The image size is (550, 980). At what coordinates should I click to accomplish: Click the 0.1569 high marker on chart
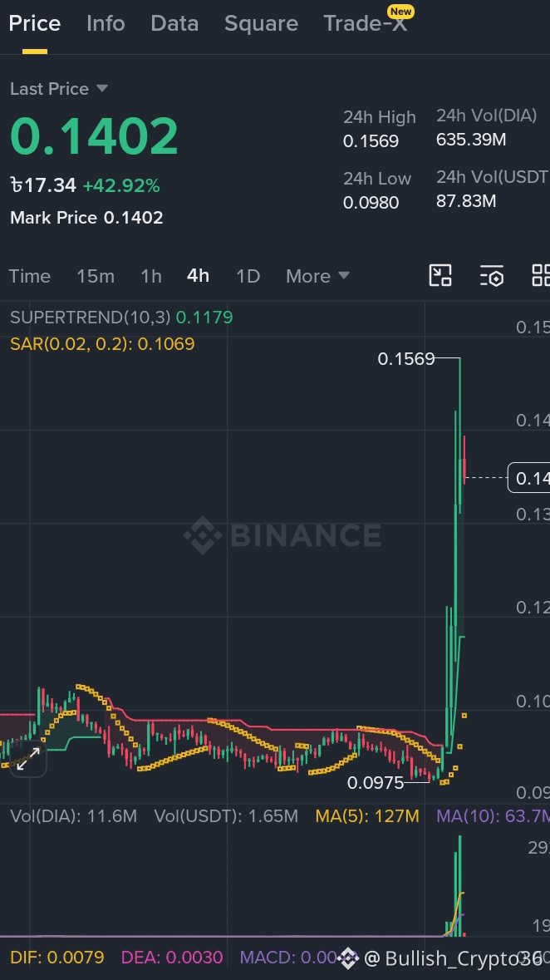tap(406, 359)
